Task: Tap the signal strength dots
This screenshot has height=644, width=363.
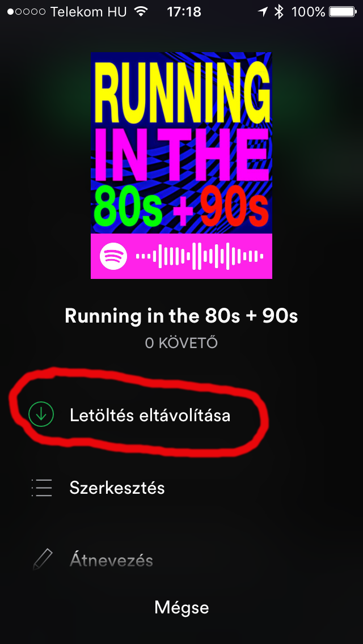Action: point(26,12)
